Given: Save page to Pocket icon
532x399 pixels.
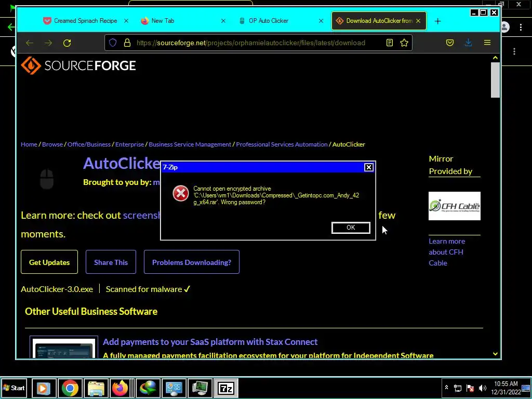Looking at the screenshot, I should tap(450, 43).
